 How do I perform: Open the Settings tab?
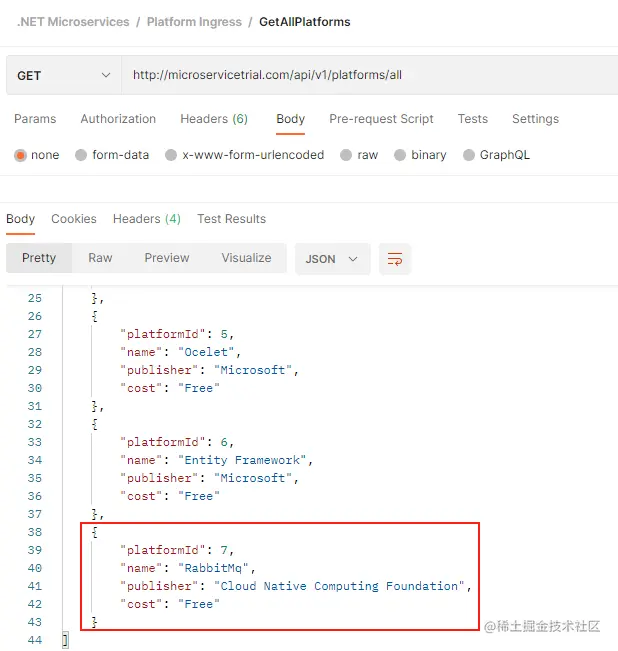coord(535,119)
